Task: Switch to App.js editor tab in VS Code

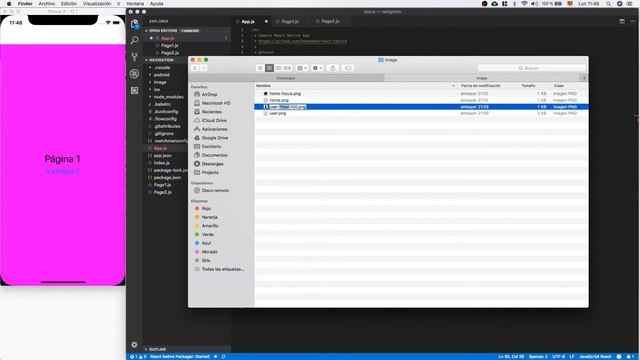Action: click(x=248, y=21)
